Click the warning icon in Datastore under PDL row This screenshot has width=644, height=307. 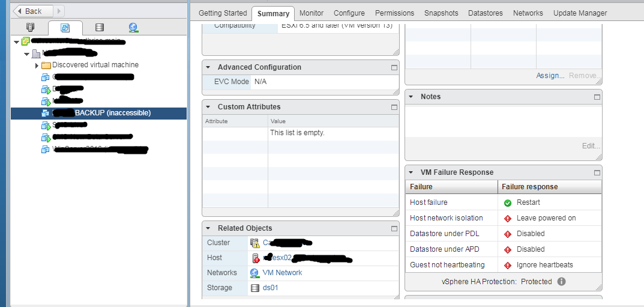coord(508,234)
